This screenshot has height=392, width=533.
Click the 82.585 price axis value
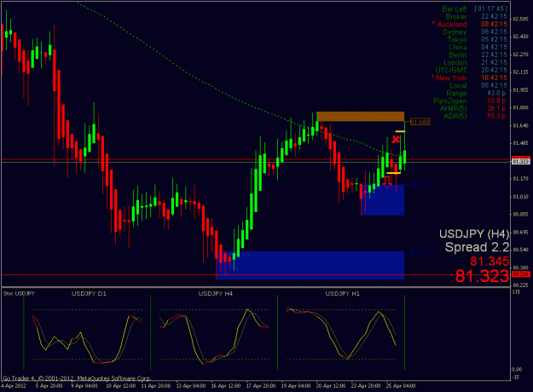(x=520, y=20)
